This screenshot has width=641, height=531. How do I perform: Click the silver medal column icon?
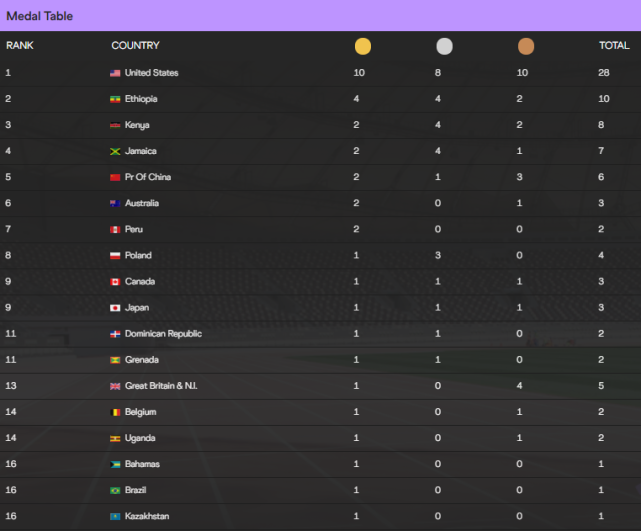[x=444, y=46]
